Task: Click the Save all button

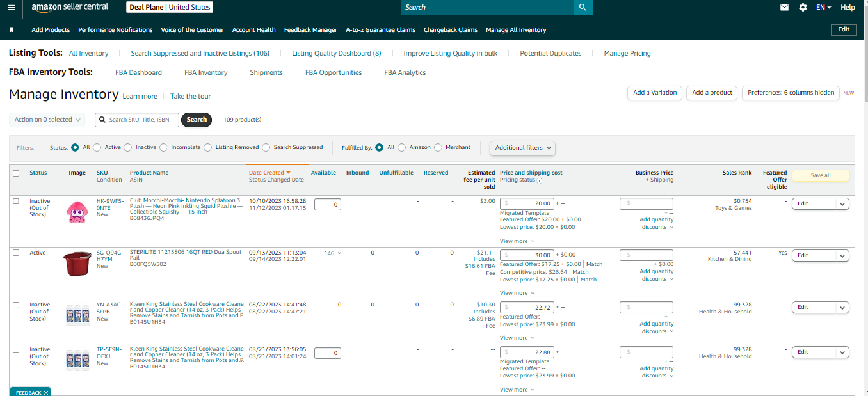Action: tap(821, 175)
